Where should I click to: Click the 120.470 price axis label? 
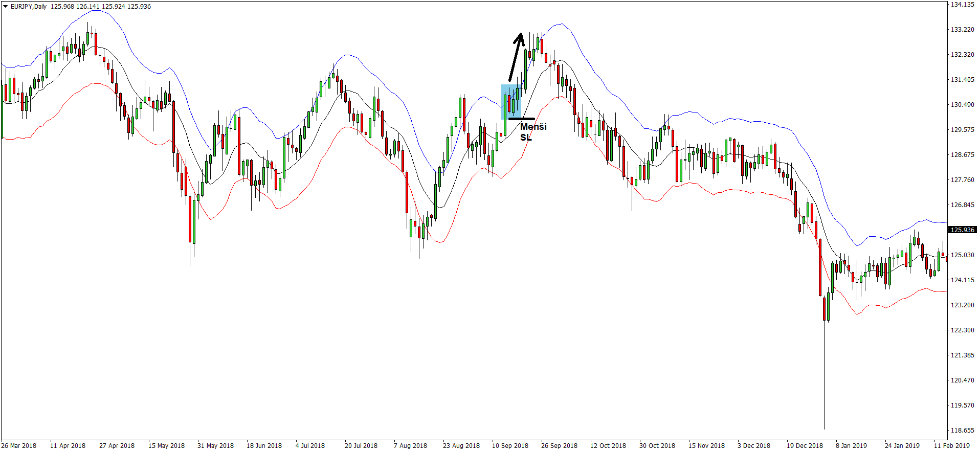click(962, 380)
